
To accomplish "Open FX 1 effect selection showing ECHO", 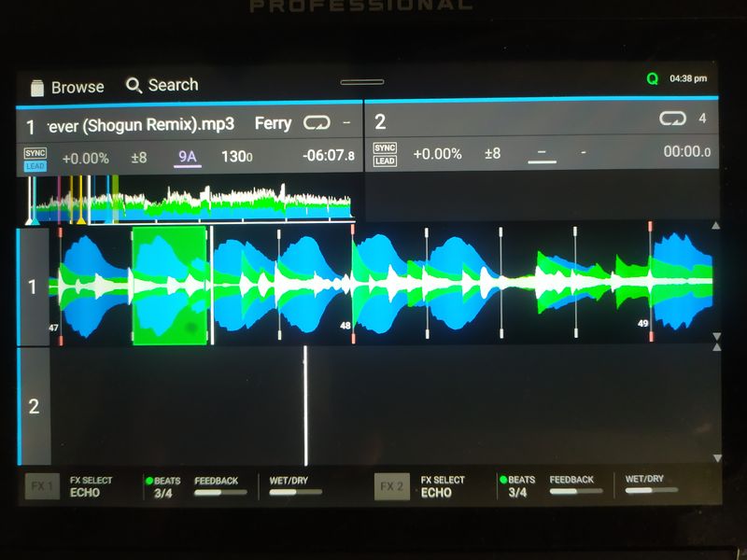I will pos(92,487).
